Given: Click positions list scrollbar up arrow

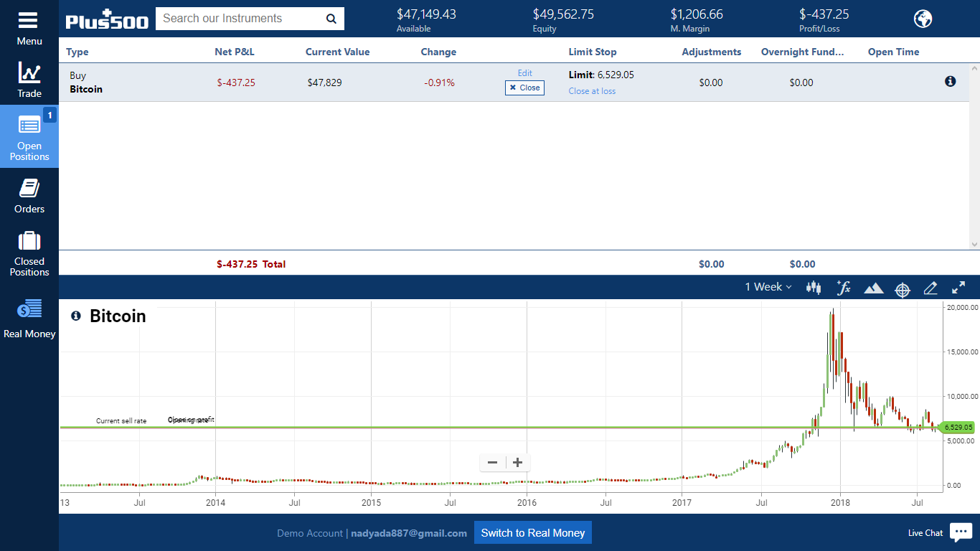Looking at the screenshot, I should coord(974,69).
